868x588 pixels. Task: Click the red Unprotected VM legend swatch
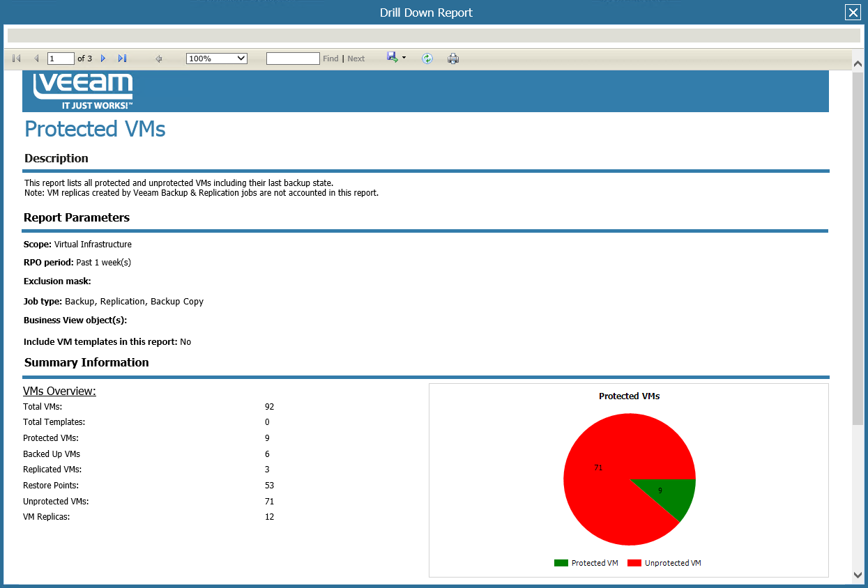[x=634, y=563]
